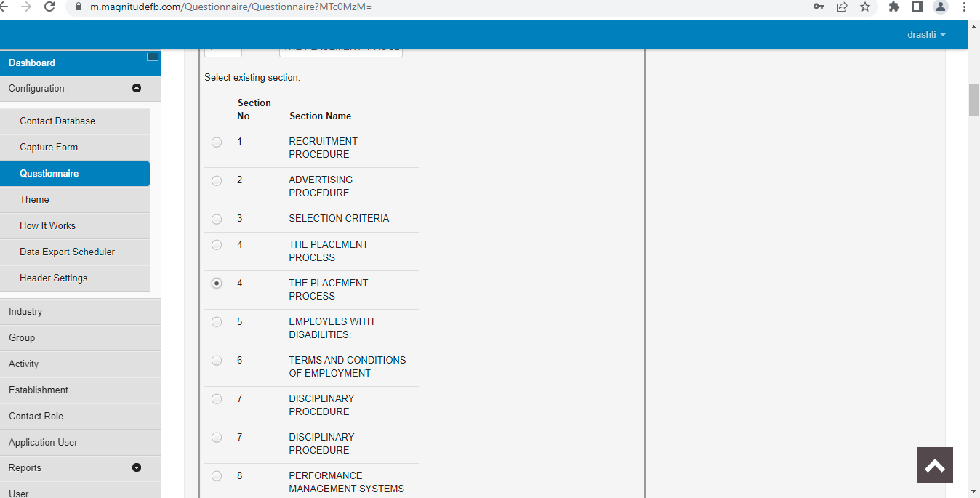The width and height of the screenshot is (980, 498).
Task: Expand the Reports menu section
Action: click(x=137, y=468)
